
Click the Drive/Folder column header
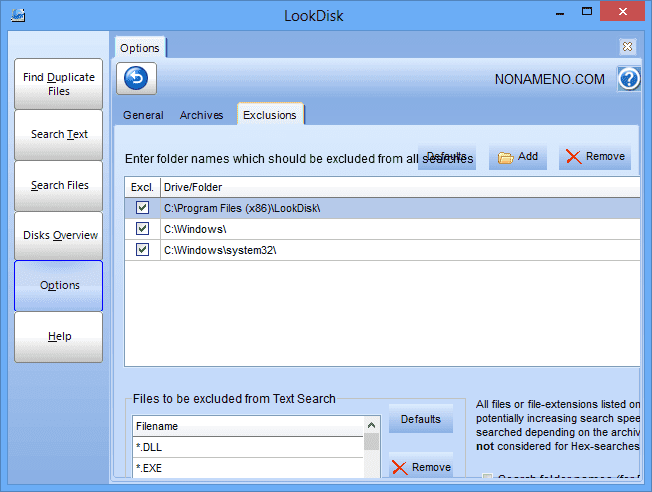pos(400,187)
